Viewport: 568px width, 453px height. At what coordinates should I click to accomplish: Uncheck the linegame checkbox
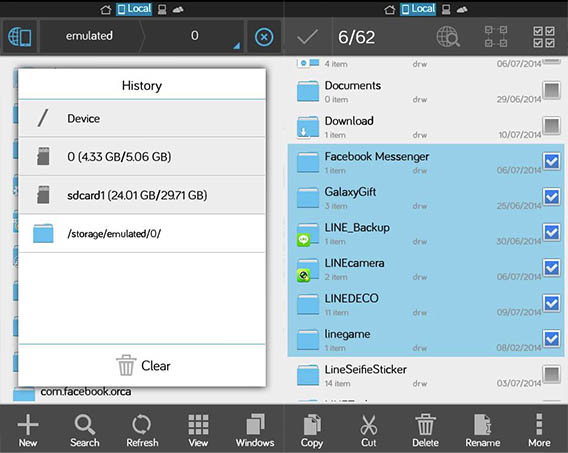point(551,339)
